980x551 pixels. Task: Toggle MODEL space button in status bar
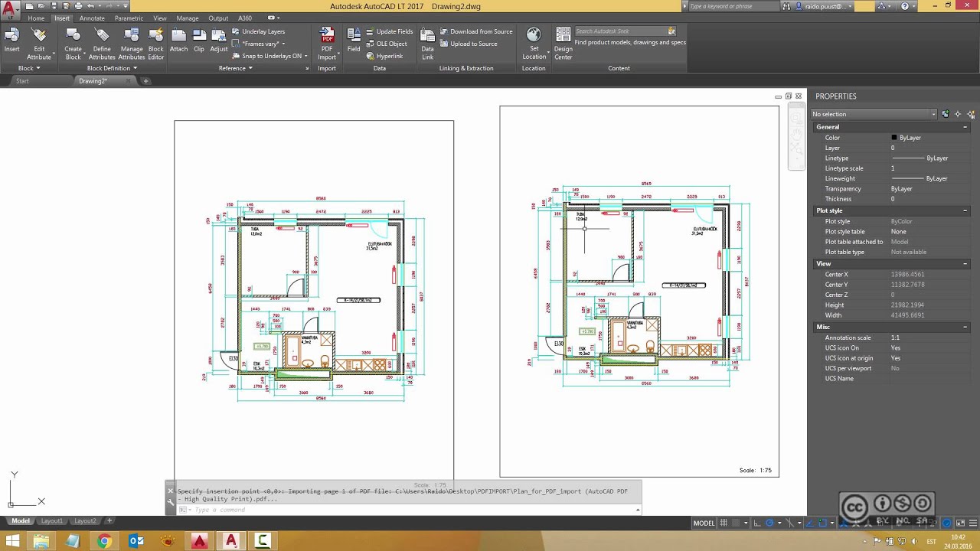tap(704, 523)
